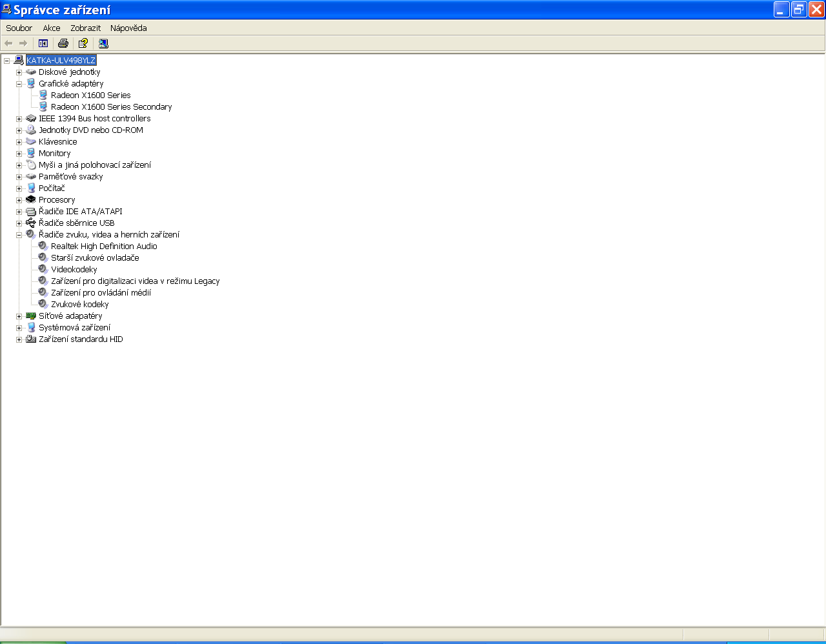Minimize the Správce zařízení window
This screenshot has width=826, height=644.
[x=781, y=9]
